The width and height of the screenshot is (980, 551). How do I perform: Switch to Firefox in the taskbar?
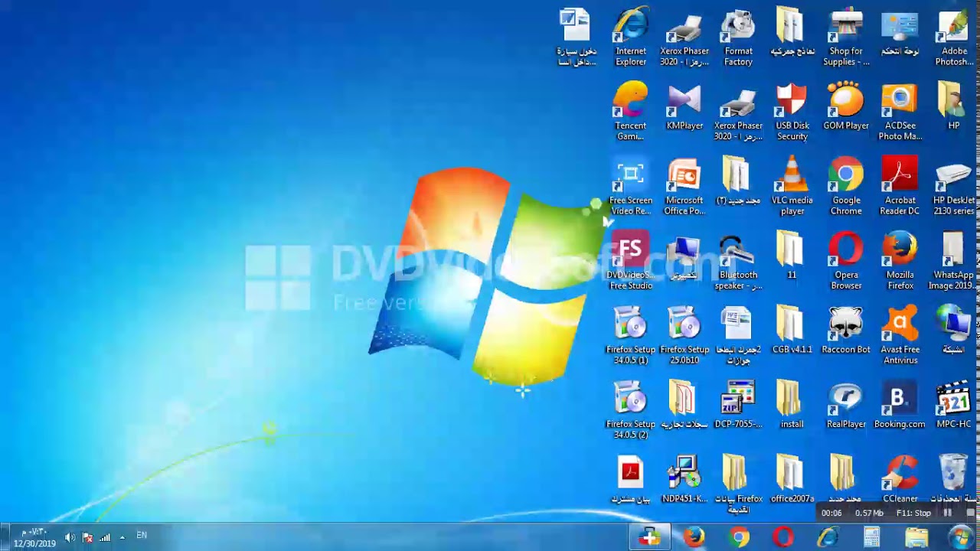[694, 537]
